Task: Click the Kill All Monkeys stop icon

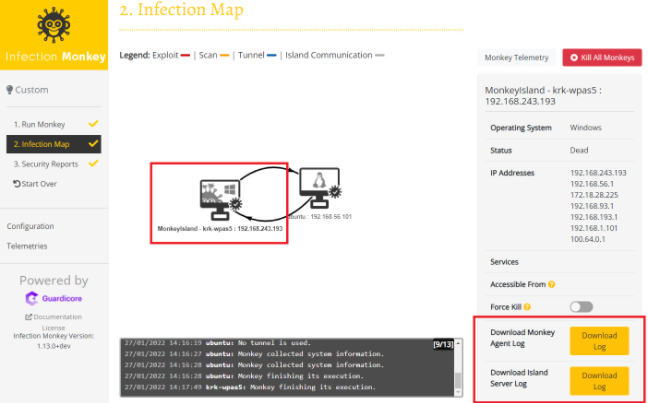Action: click(574, 57)
